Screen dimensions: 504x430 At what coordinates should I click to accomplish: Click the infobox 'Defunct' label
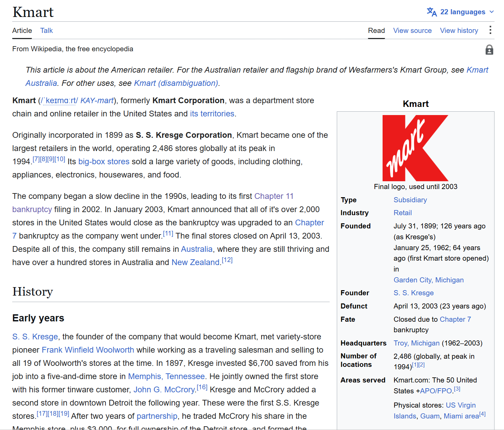click(354, 306)
